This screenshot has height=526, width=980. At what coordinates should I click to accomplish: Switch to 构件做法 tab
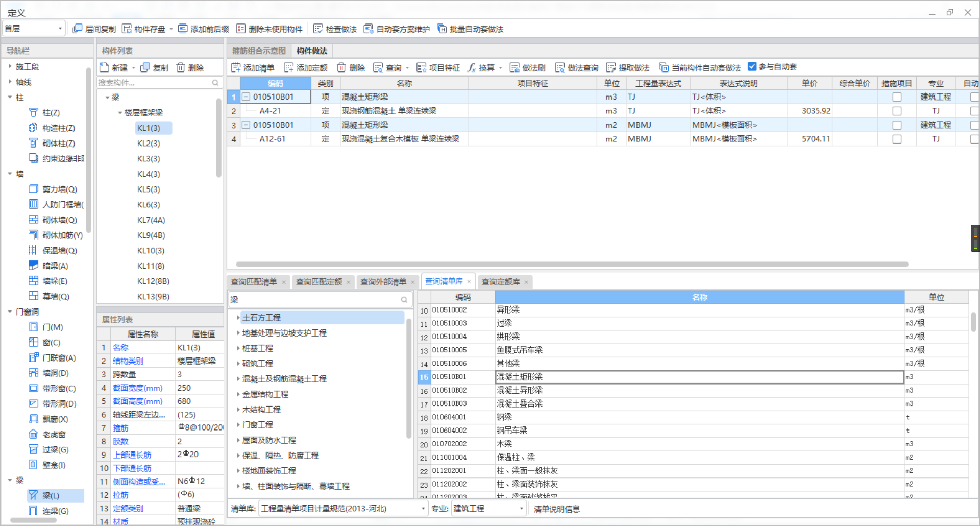[x=312, y=51]
